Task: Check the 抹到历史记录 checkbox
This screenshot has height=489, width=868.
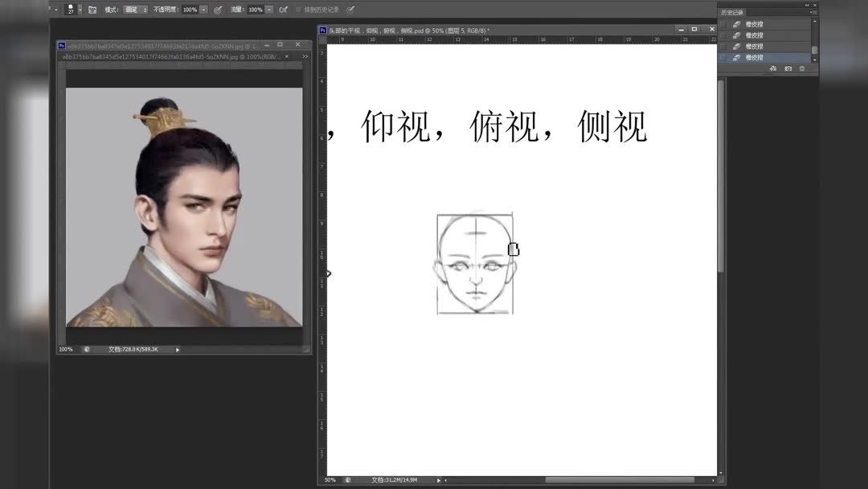Action: click(299, 9)
